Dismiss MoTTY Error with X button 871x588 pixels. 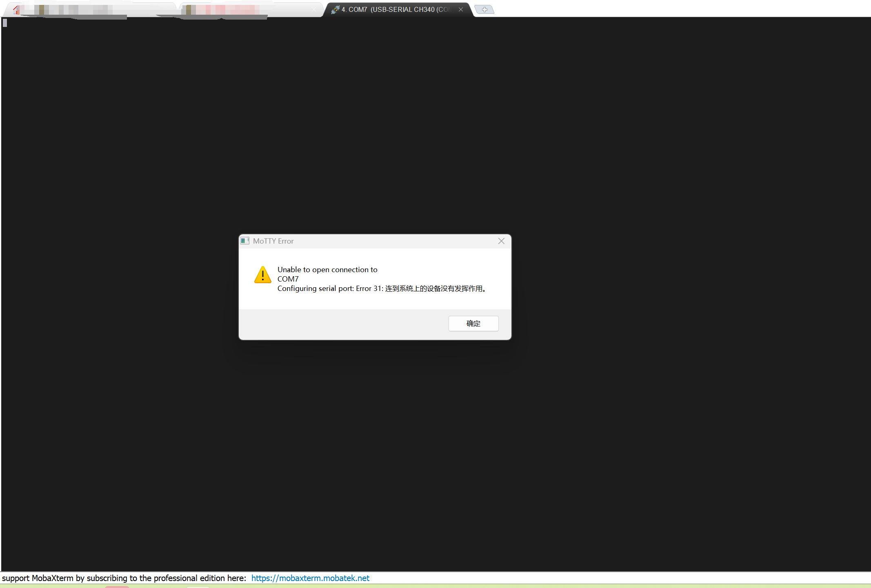pyautogui.click(x=501, y=241)
